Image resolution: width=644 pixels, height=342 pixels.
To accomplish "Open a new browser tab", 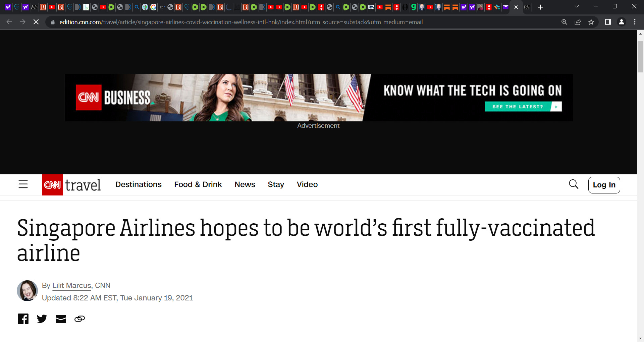I will (x=540, y=7).
